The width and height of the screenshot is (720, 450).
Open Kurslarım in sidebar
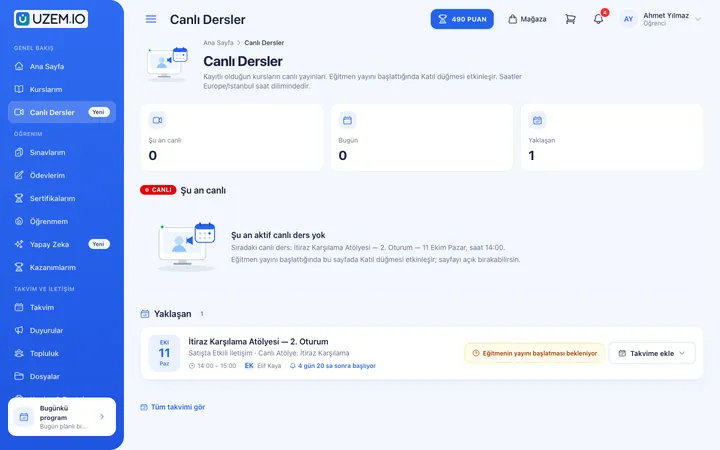tap(62, 89)
